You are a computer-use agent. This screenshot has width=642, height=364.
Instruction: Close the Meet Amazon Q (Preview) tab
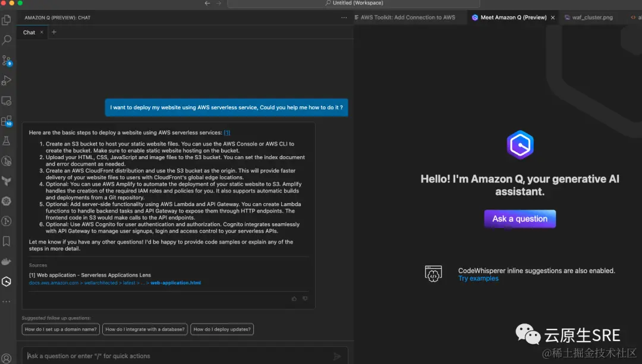point(553,18)
